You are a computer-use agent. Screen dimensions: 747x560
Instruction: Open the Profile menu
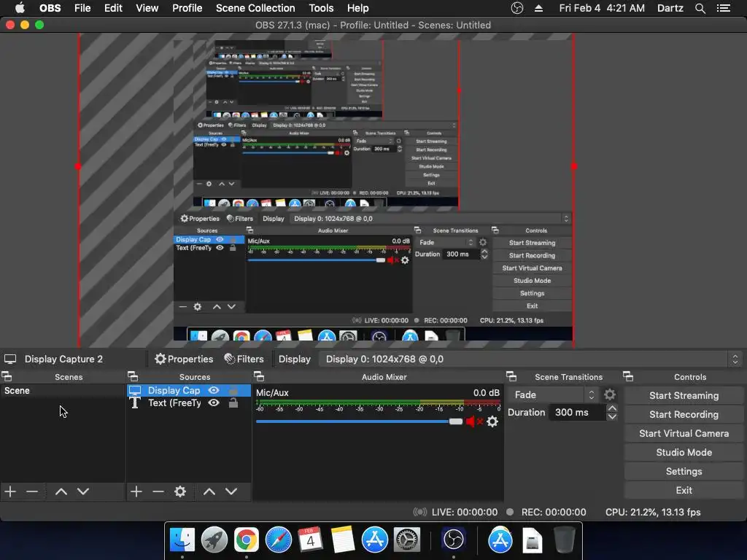(187, 8)
